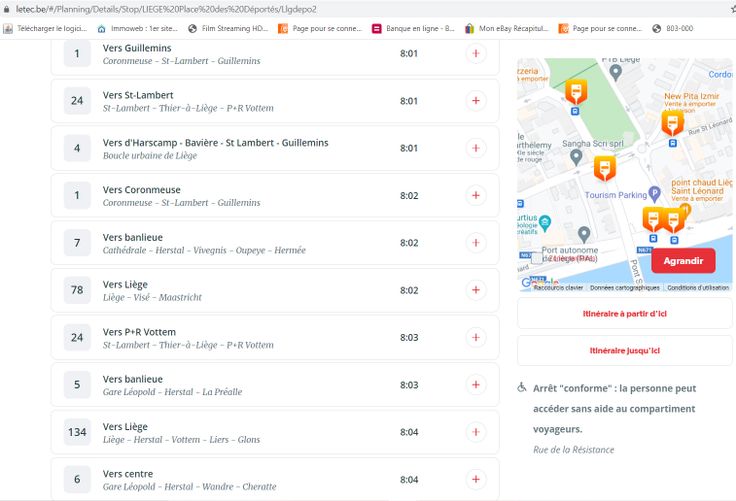Screen dimensions: 736x501
Task: Select the orange bus stop marker beside Sangha Scri sprl
Action: tap(604, 167)
